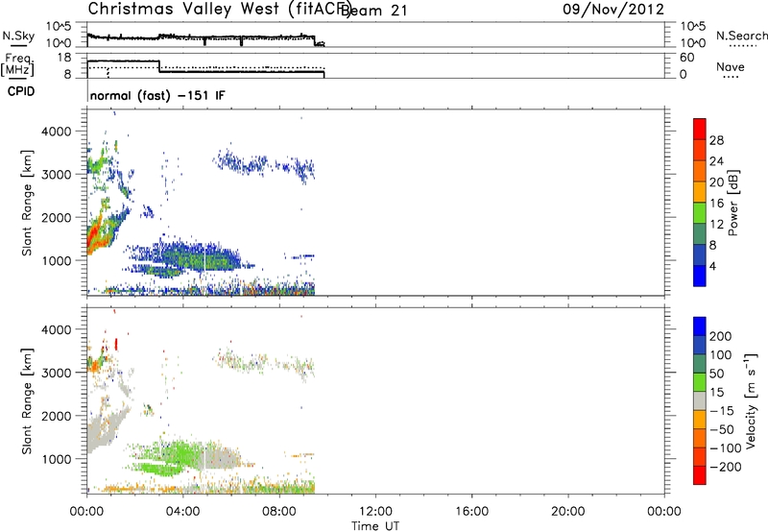Click the gray ground-scatter patch in velocity panel
Screen dimensions: 768x532
104,426
